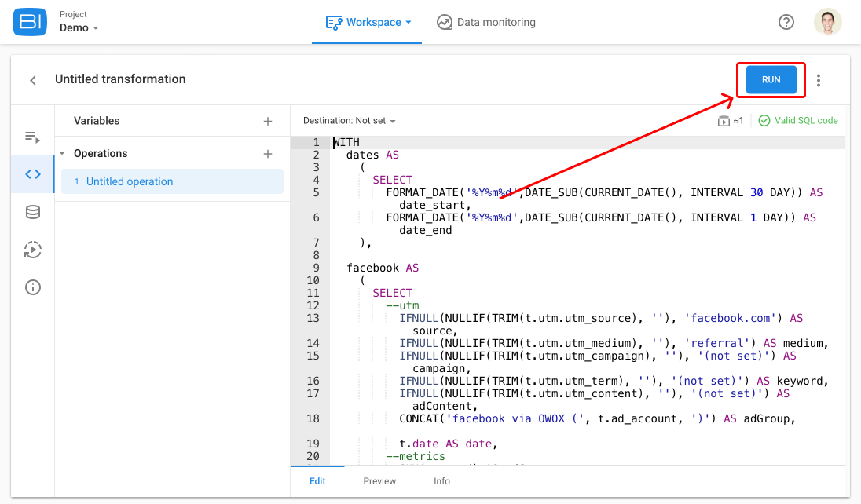Screen dimensions: 861x504
Task: Click the '--metrics' comment line
Action: click(416, 456)
